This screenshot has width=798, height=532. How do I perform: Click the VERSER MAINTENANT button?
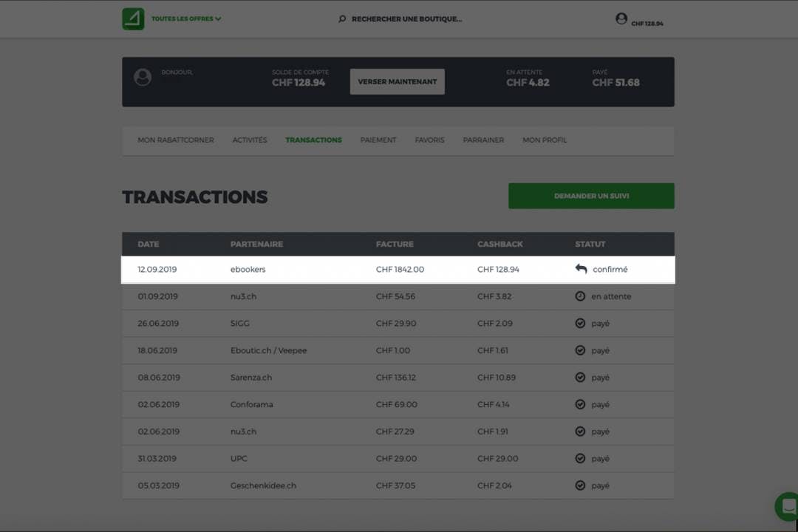(x=397, y=81)
